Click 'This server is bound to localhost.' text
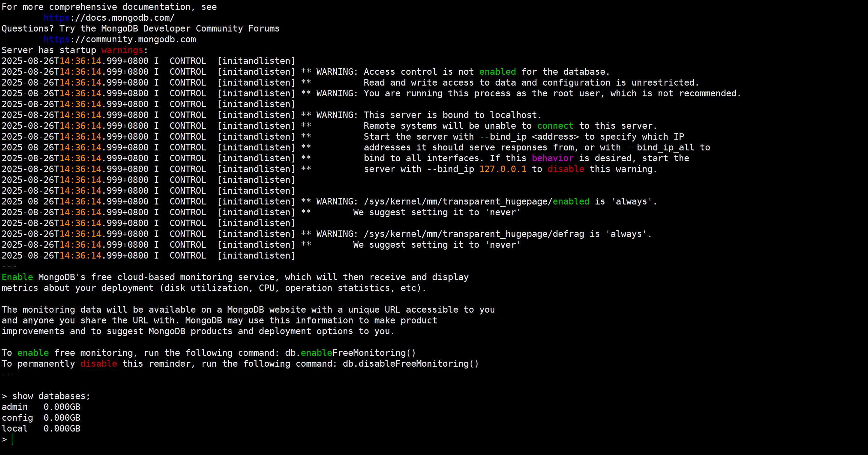The image size is (868, 455). click(x=452, y=115)
